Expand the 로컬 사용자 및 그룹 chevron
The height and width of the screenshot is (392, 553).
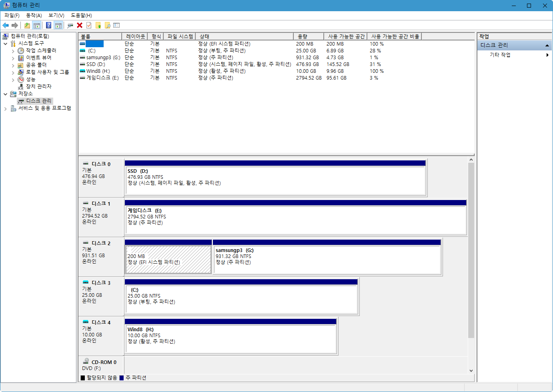click(x=13, y=73)
